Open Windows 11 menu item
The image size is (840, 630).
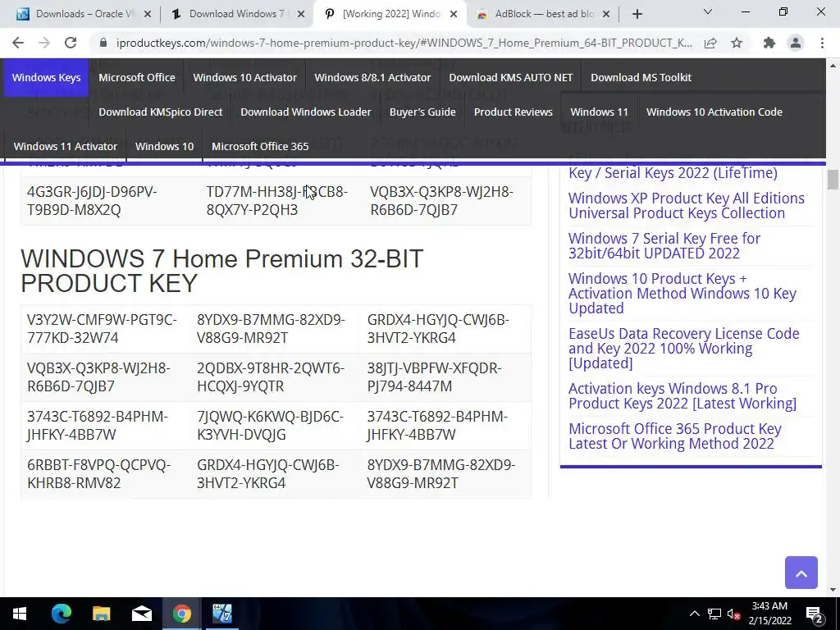pos(599,112)
